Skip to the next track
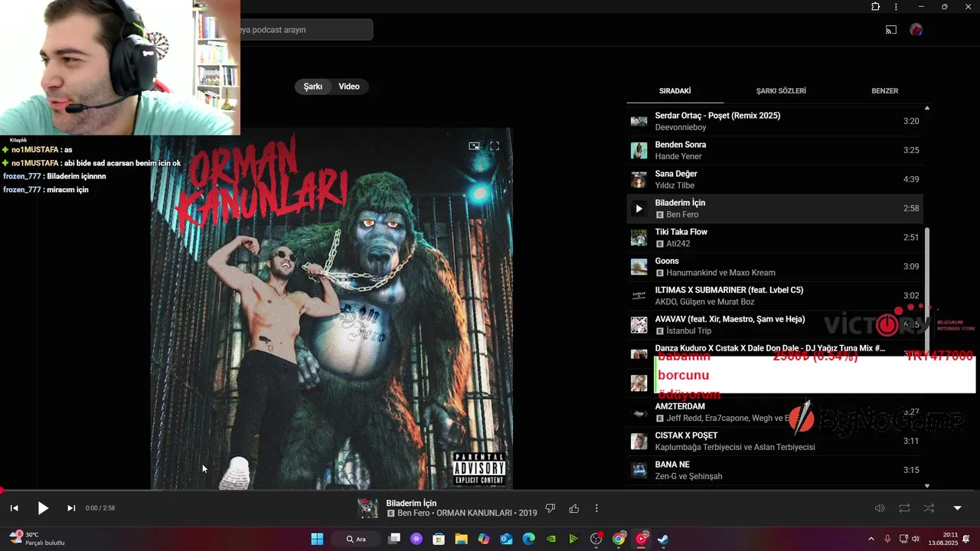This screenshot has width=980, height=551. [71, 508]
